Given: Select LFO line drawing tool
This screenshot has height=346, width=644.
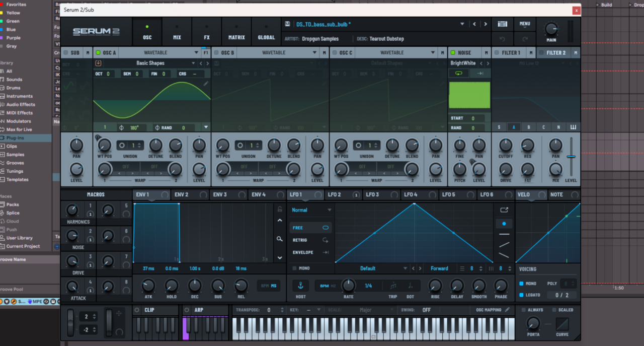Looking at the screenshot, I should tap(504, 234).
